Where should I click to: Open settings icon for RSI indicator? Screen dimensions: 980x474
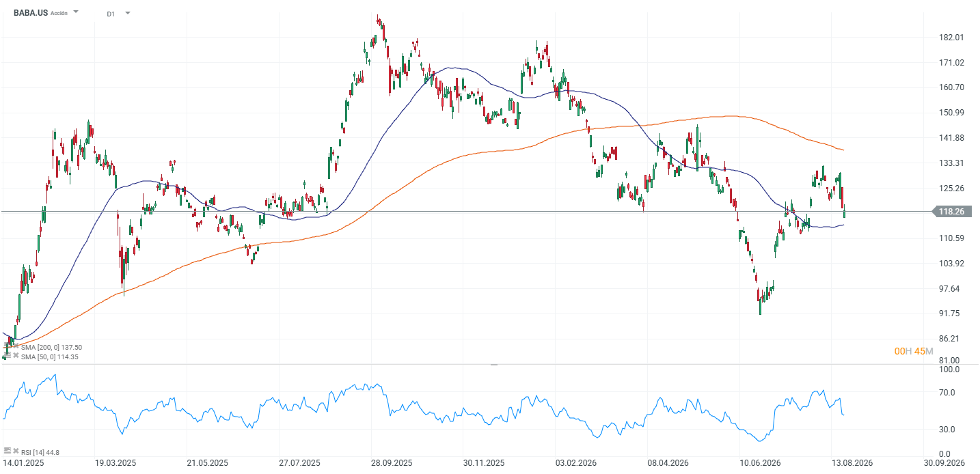tap(7, 451)
